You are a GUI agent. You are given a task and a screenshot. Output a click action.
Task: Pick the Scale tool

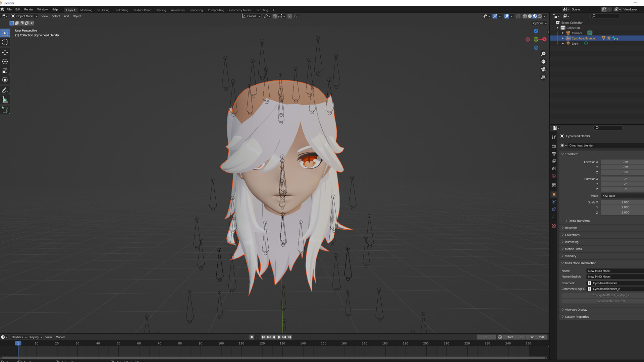tap(5, 71)
